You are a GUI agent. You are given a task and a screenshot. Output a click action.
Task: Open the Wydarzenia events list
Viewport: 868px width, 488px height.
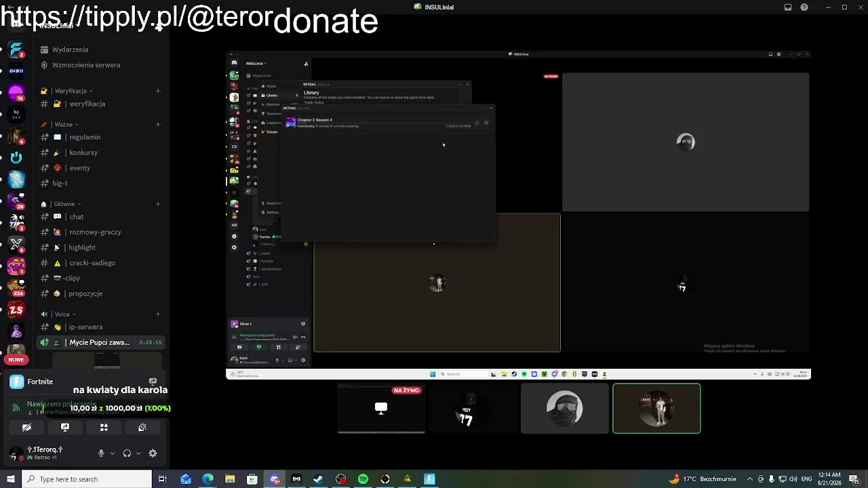tap(102, 49)
